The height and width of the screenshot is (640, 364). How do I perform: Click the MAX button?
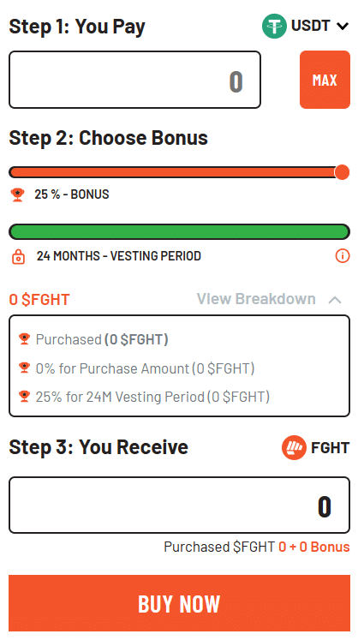point(325,80)
